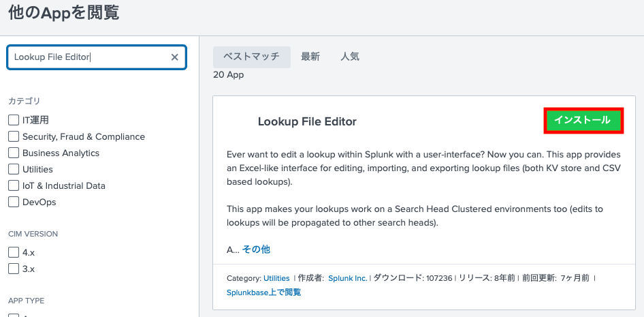Click the 他のAppを閲覧 page title
644x317 pixels.
[x=64, y=13]
